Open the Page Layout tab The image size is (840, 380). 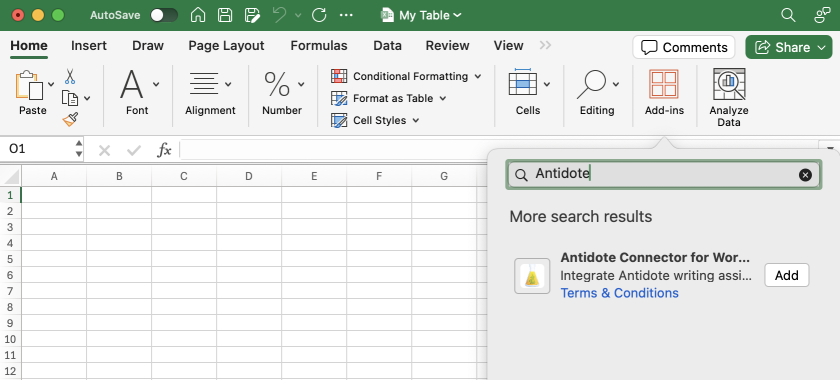(226, 46)
